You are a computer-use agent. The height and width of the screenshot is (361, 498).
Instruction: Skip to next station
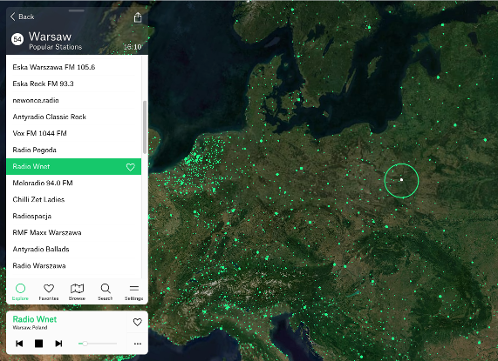coord(59,343)
